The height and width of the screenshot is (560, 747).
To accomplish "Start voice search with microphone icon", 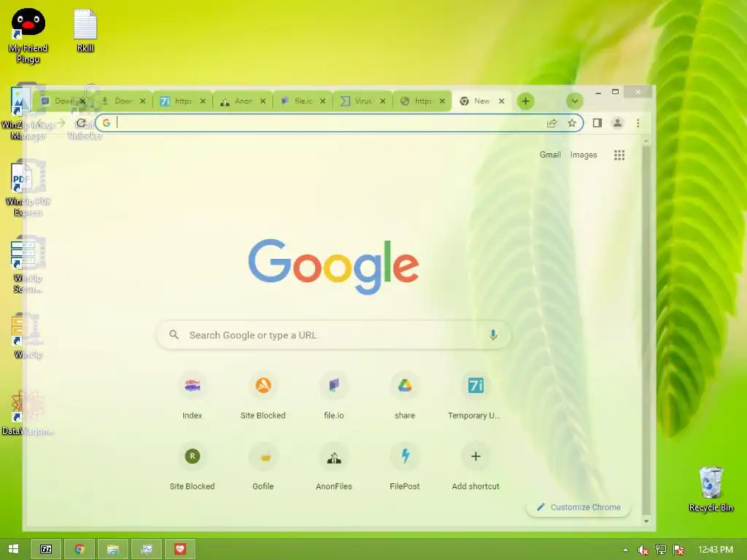I will 493,335.
